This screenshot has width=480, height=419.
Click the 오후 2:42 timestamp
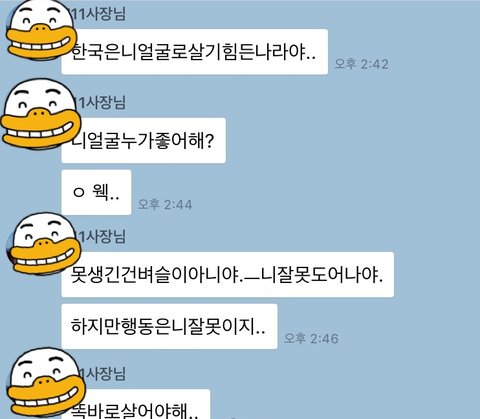tap(362, 64)
